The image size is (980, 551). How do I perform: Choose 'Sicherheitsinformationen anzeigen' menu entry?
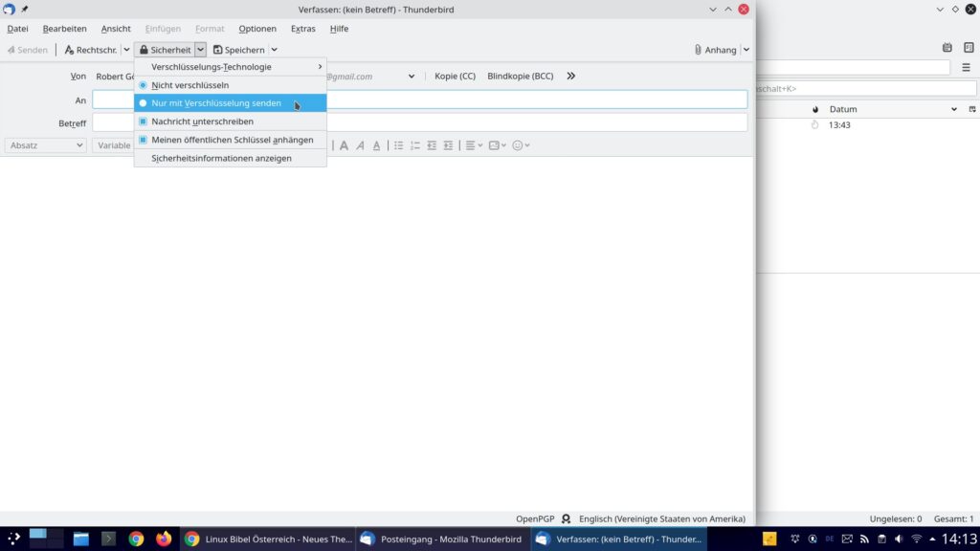click(230, 158)
